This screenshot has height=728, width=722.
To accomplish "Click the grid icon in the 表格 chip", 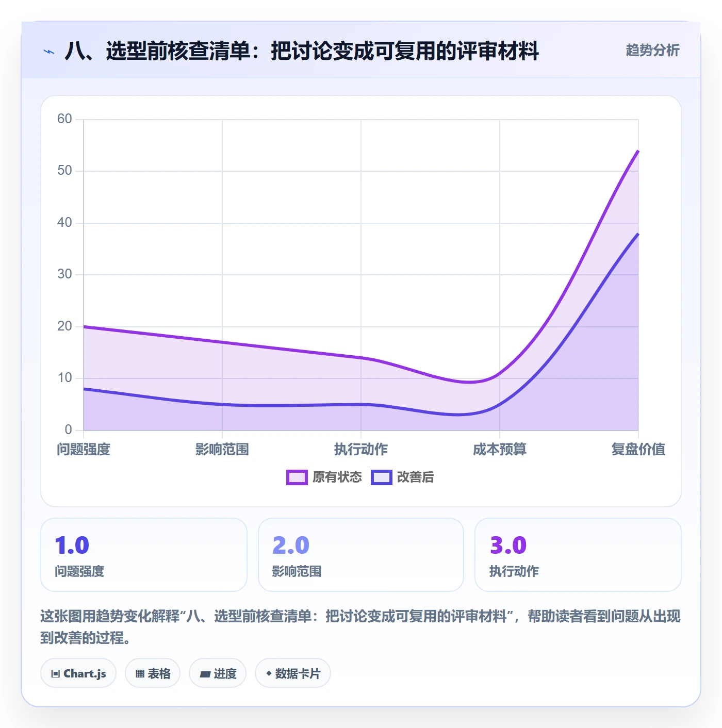I will point(140,673).
